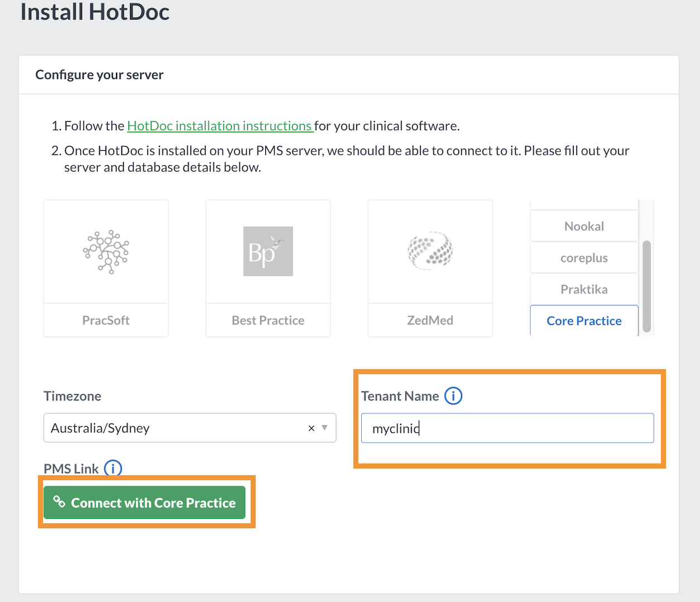
Task: Select Nookal from software list
Action: coord(584,226)
